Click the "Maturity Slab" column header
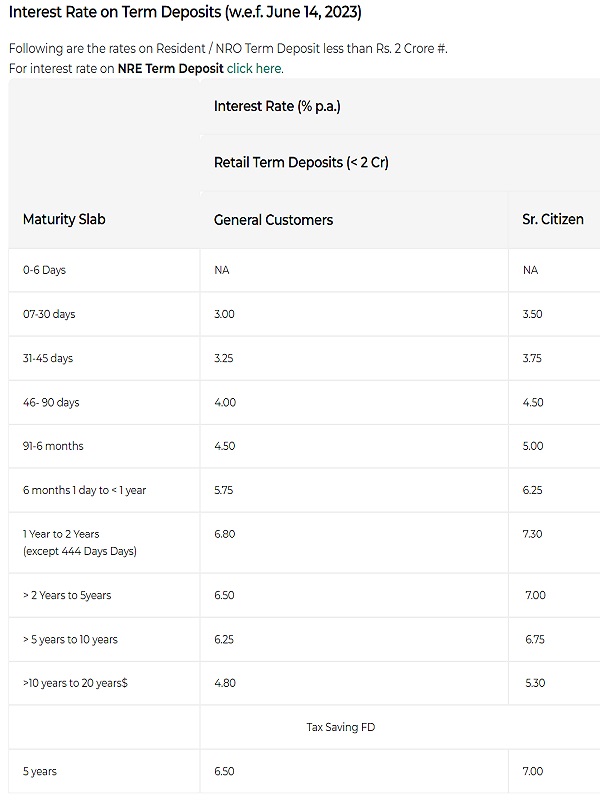This screenshot has height=800, width=600. pos(64,219)
